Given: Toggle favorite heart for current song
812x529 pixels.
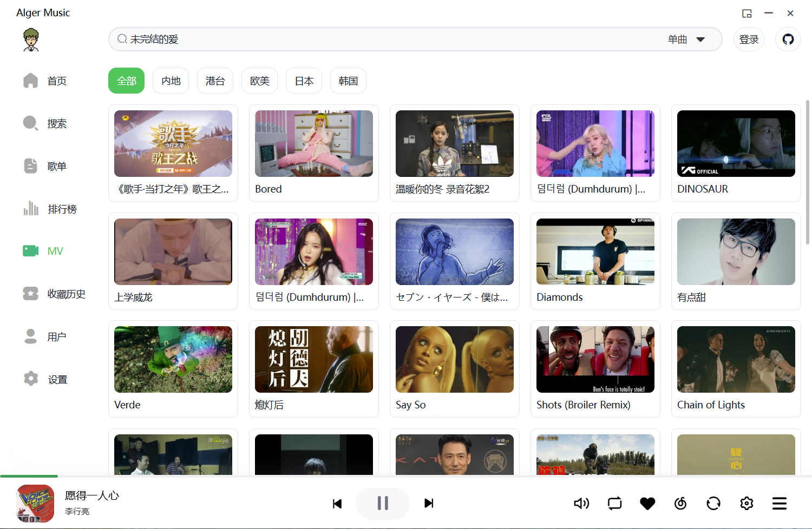Looking at the screenshot, I should point(647,504).
